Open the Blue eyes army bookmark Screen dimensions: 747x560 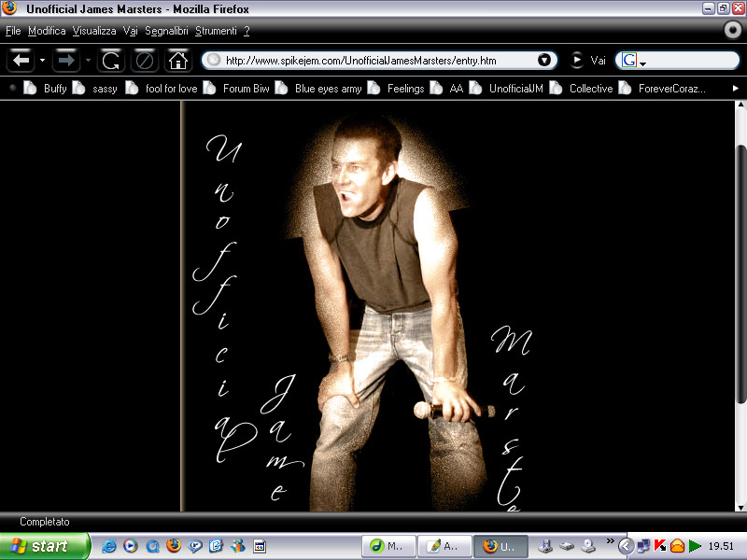[x=318, y=88]
